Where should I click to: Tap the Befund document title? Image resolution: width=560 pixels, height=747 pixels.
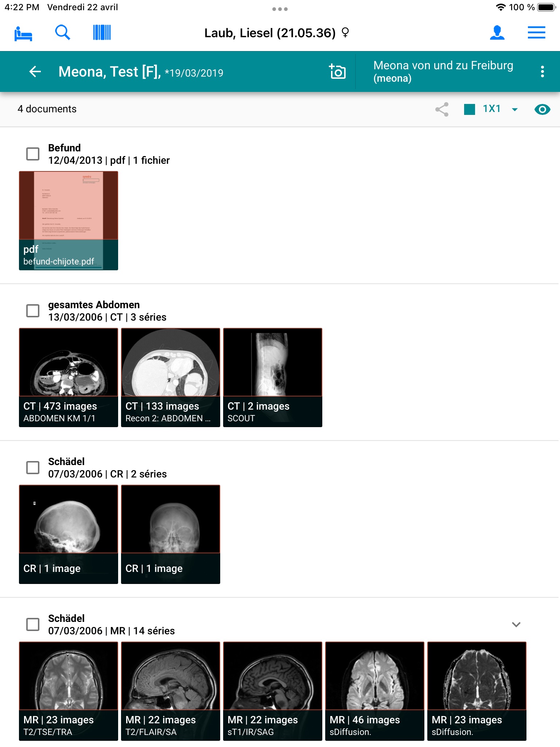(65, 148)
